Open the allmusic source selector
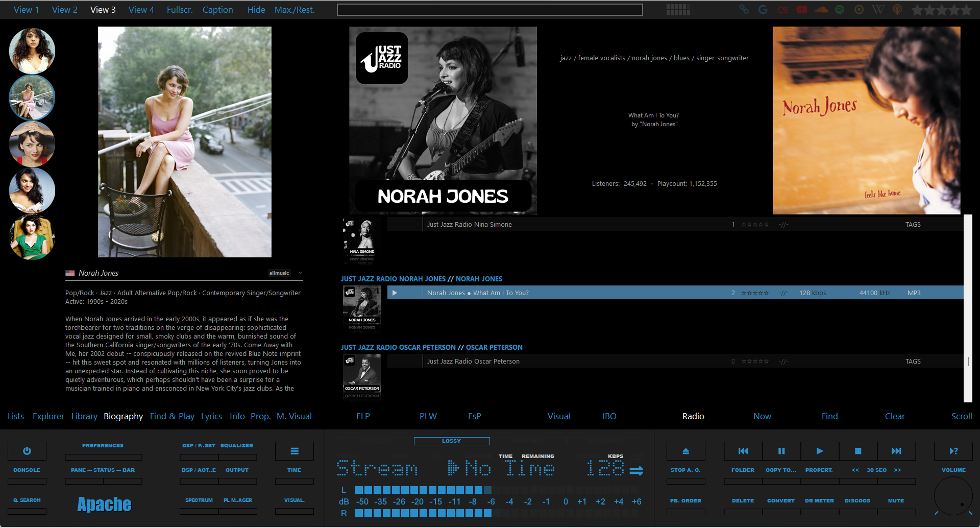The width and height of the screenshot is (980, 528). click(279, 273)
